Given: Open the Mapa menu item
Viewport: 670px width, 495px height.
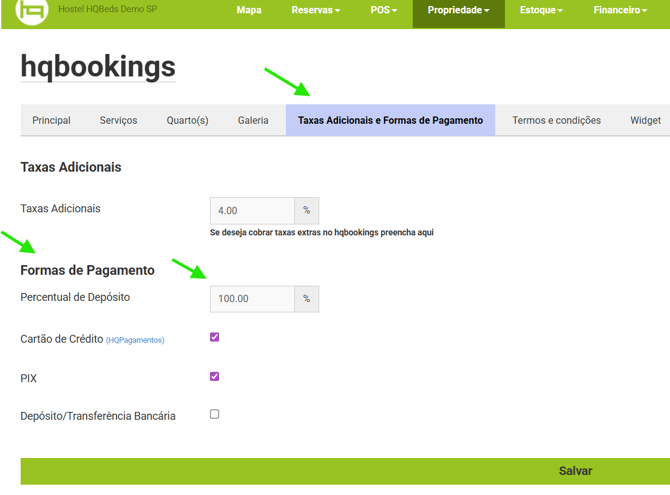Looking at the screenshot, I should click(249, 10).
